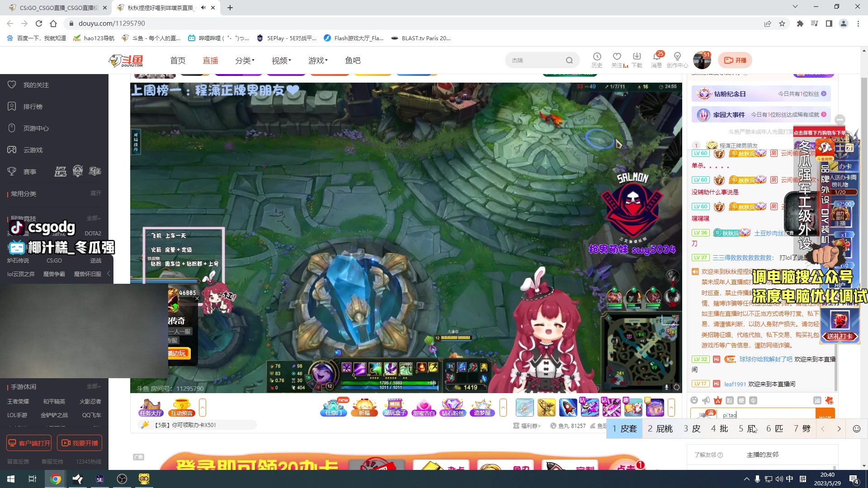Show hidden system tray icons
Viewport: 868px width, 488px height.
click(746, 479)
